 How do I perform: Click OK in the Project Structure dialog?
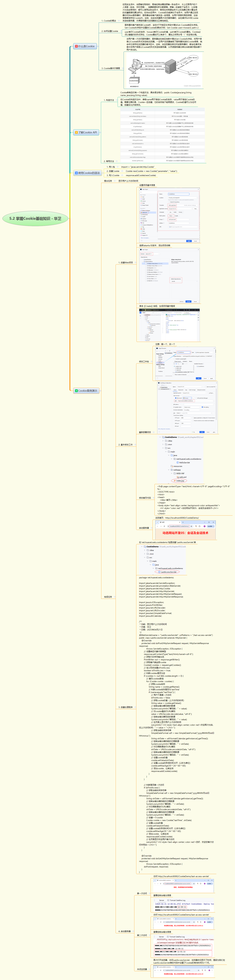click(199, 378)
